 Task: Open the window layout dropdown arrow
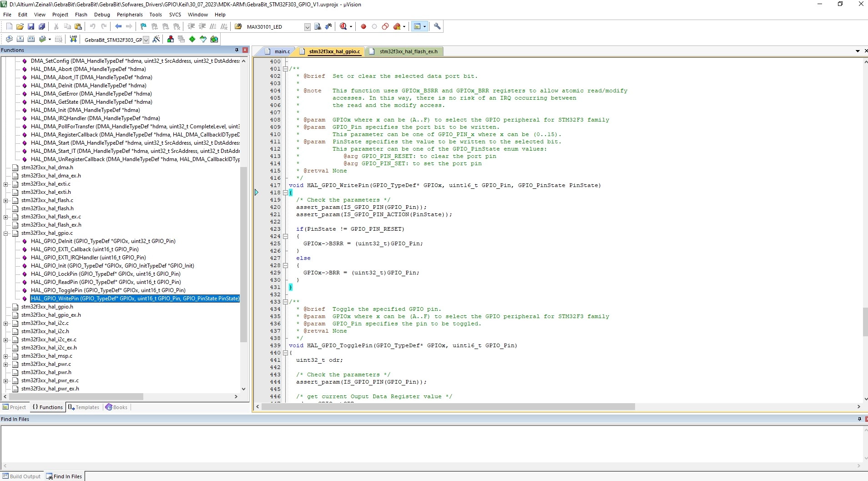425,26
